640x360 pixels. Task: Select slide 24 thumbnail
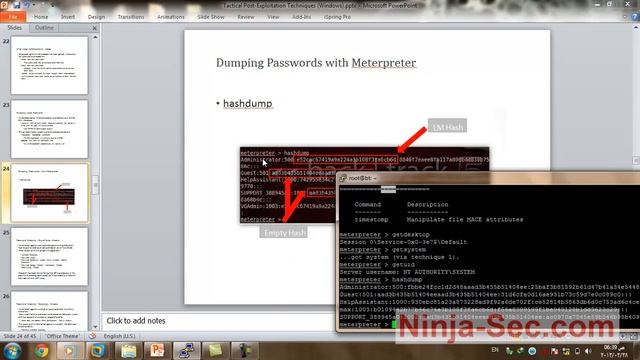pyautogui.click(x=49, y=193)
